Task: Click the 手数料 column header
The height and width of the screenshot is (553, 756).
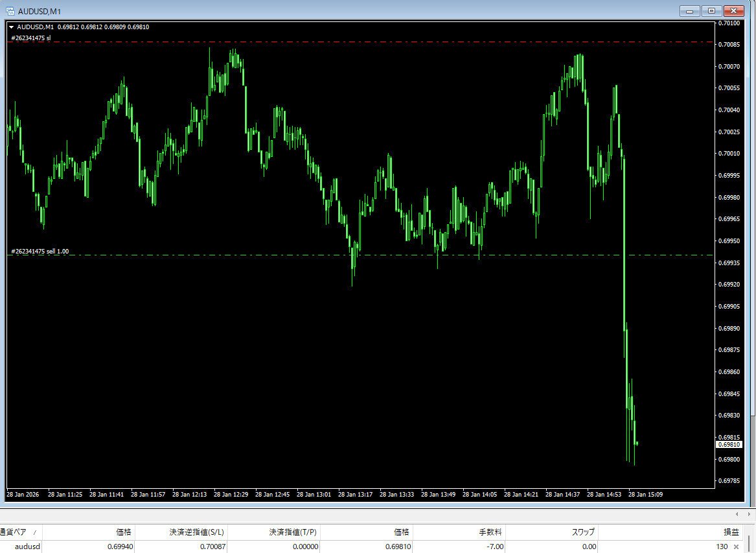Action: tap(492, 532)
